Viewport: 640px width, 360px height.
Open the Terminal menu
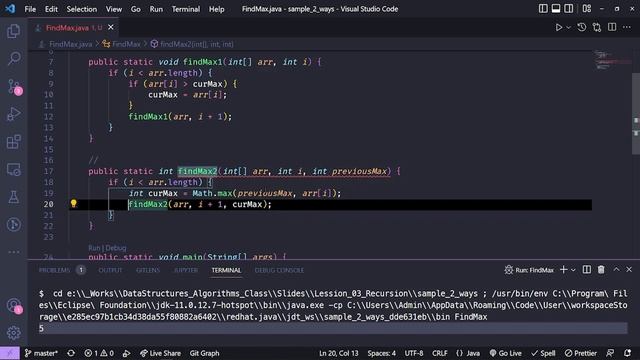[186, 9]
